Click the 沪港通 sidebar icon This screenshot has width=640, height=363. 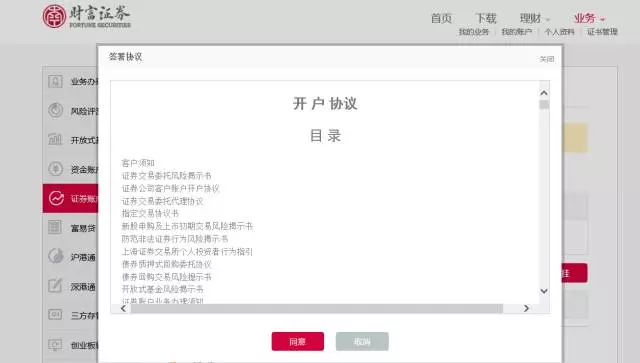(x=56, y=256)
